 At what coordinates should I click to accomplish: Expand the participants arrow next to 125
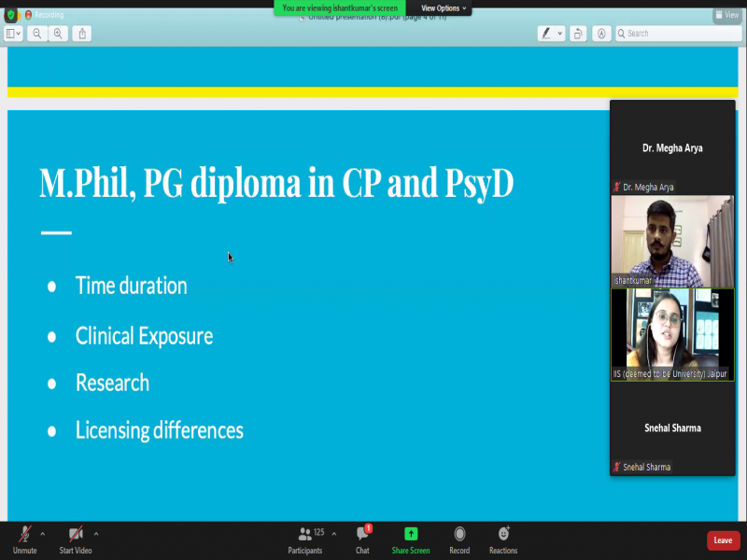click(x=334, y=534)
